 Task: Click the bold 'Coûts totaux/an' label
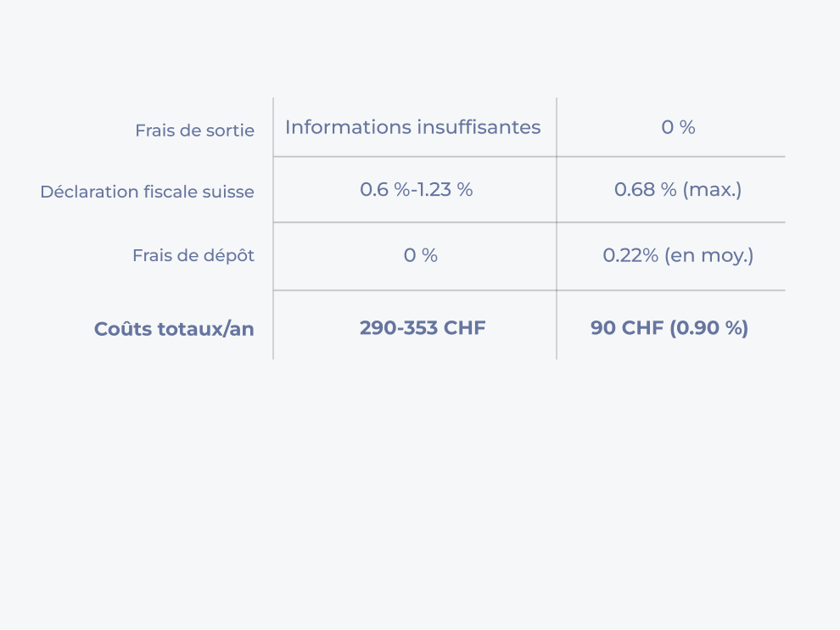point(174,329)
